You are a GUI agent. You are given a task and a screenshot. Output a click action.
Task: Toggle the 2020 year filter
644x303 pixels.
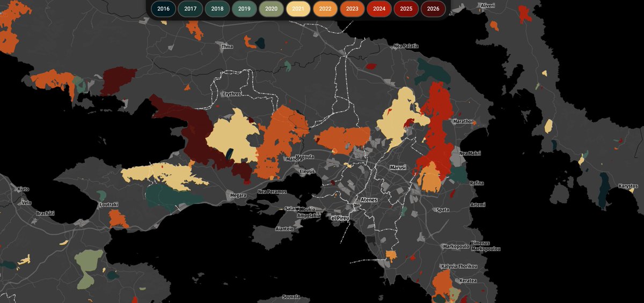tap(272, 9)
